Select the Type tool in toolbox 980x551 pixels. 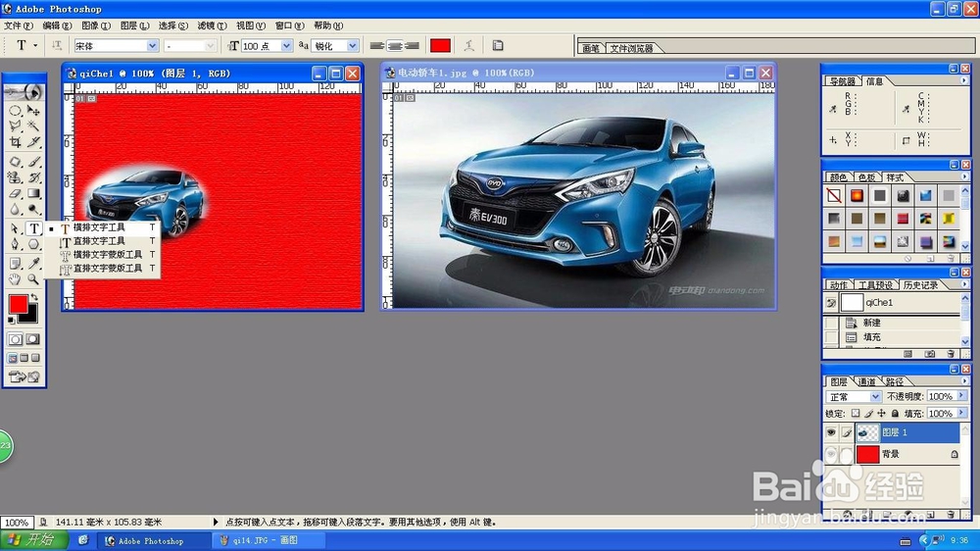(33, 228)
